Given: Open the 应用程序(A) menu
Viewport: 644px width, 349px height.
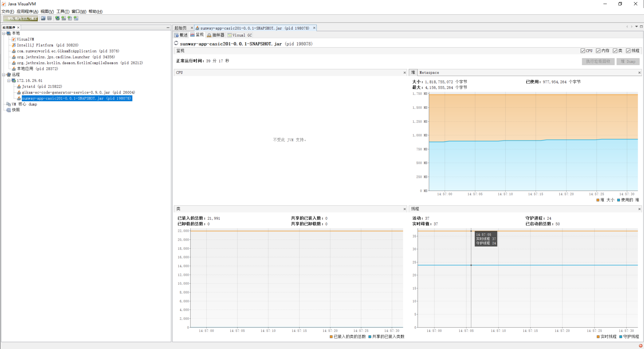Looking at the screenshot, I should coord(28,11).
